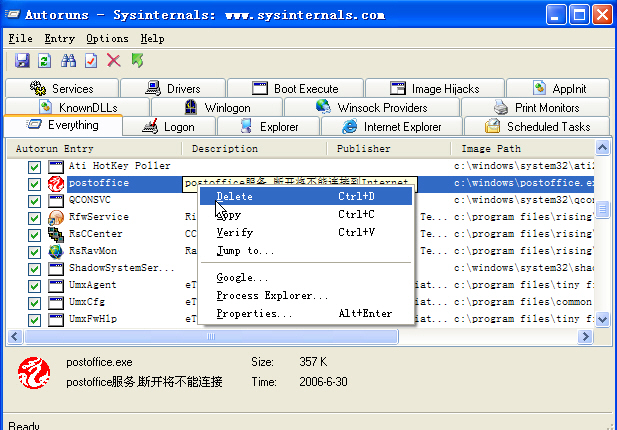This screenshot has height=430, width=617.
Task: Switch to the Image Hijacks tab
Action: click(x=434, y=88)
